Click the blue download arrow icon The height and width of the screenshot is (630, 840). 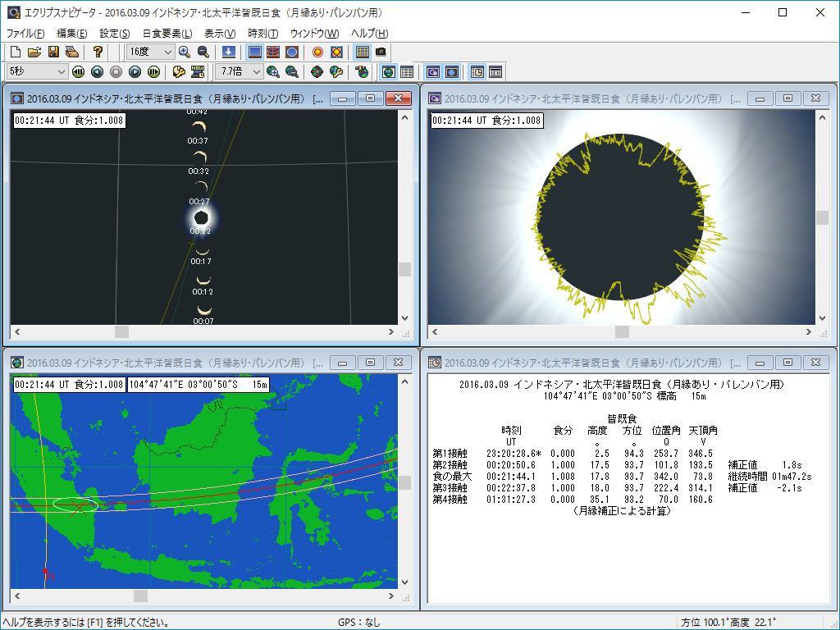(x=229, y=52)
